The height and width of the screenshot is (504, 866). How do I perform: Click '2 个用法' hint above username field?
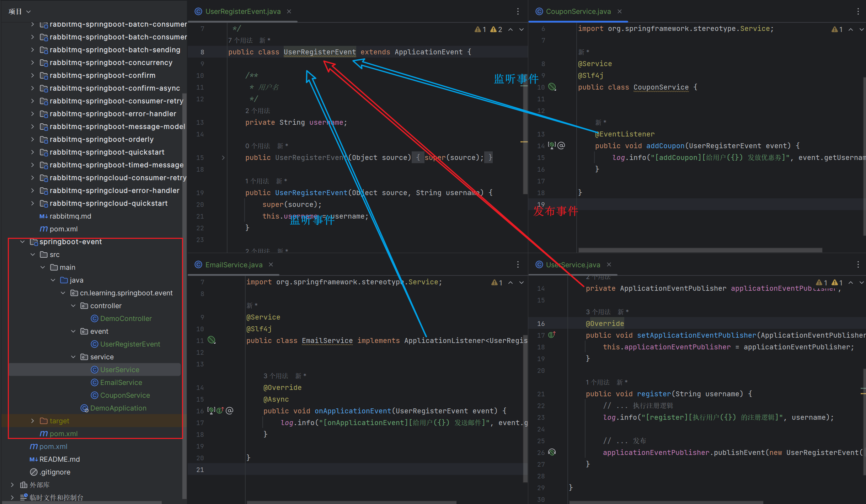pos(258,111)
